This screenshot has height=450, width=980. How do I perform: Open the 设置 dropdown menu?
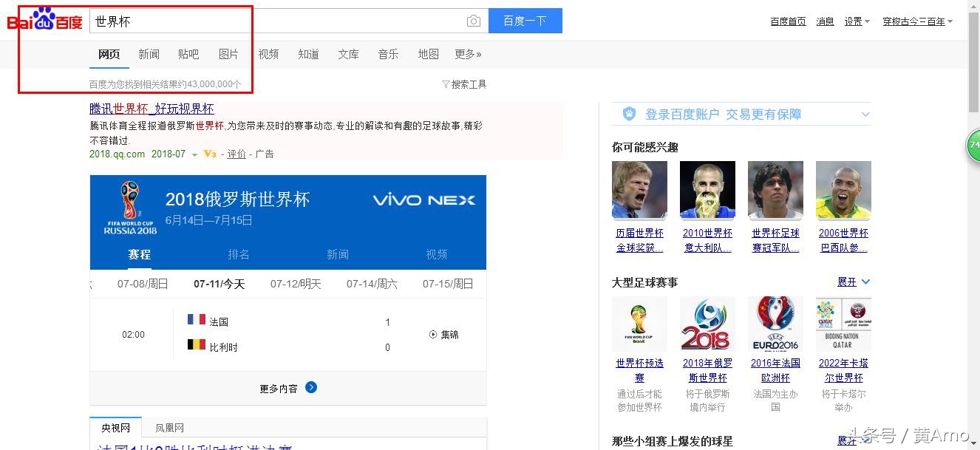pyautogui.click(x=857, y=21)
